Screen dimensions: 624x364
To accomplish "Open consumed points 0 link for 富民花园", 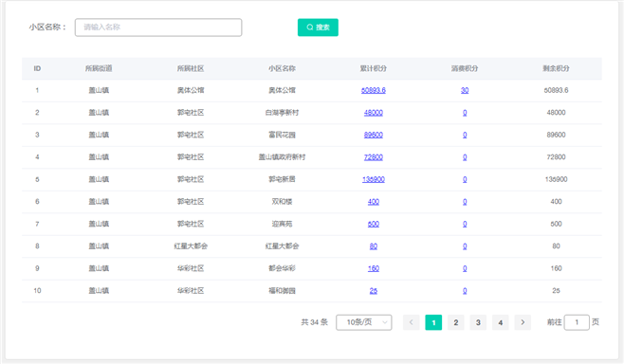I will point(465,135).
